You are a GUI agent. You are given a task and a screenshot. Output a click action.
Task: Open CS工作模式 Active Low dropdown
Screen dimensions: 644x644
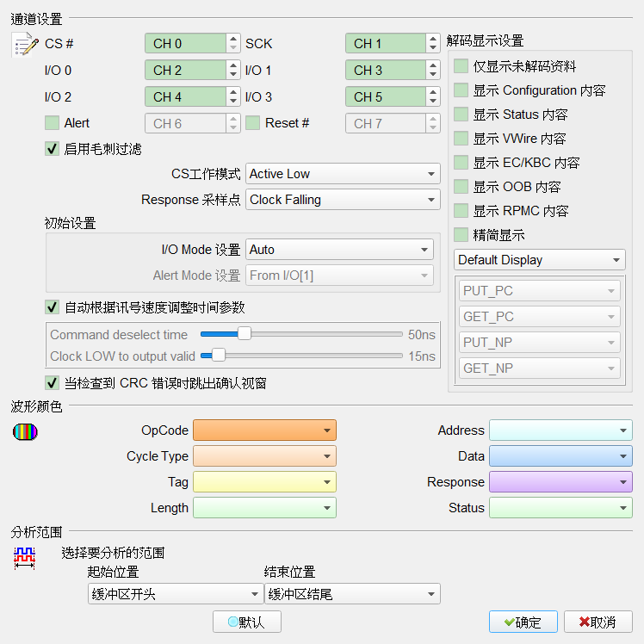pos(343,174)
